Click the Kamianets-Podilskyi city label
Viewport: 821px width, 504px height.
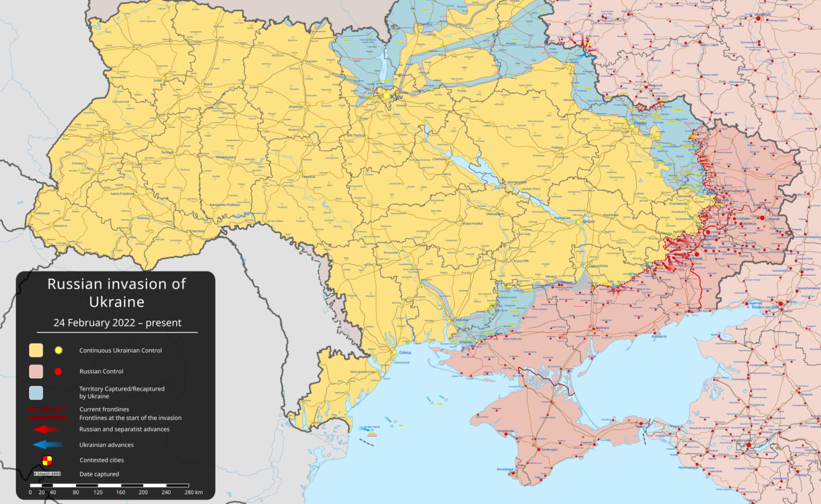(x=226, y=205)
